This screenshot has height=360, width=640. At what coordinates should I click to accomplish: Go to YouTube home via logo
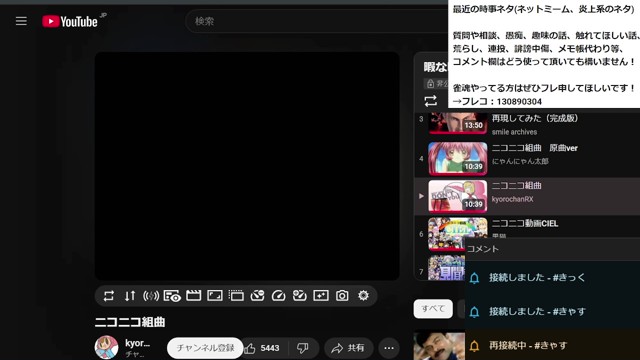pyautogui.click(x=70, y=21)
